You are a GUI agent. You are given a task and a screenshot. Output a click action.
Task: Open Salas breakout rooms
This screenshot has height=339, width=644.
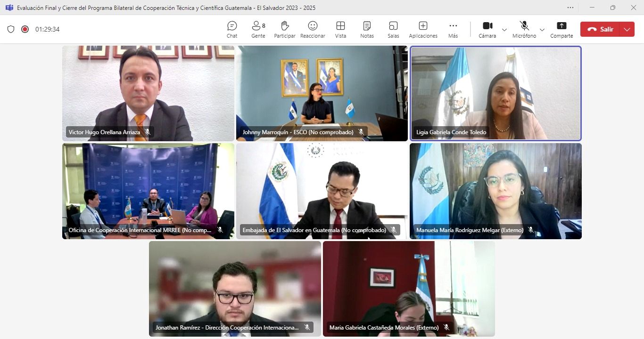[x=393, y=29]
